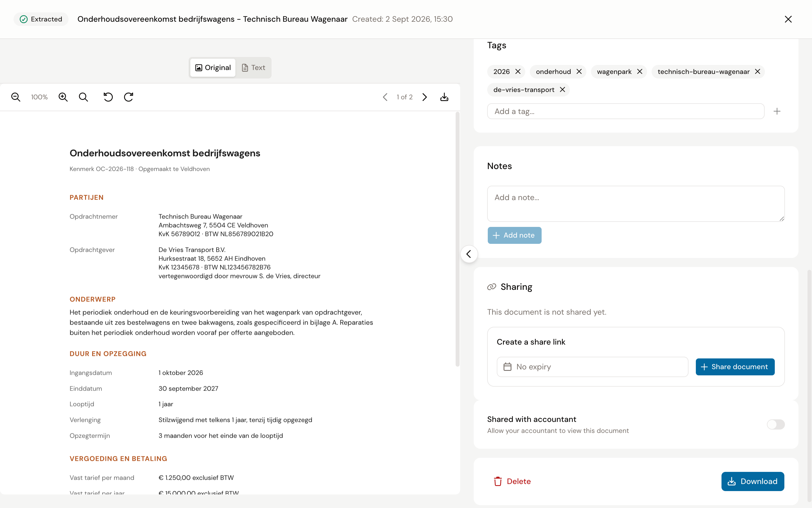Rotate document clockwise
This screenshot has width=812, height=508.
(129, 97)
